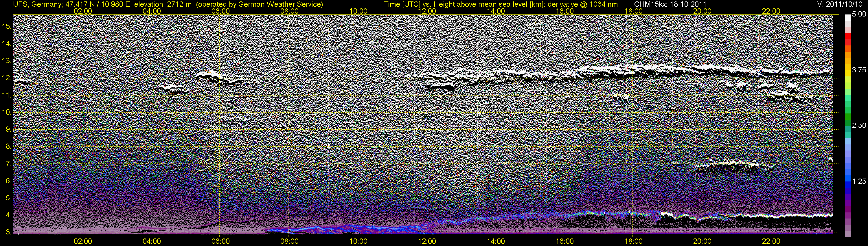
Task: Click the '2.50' colorbar scale value
Action: tap(859, 125)
